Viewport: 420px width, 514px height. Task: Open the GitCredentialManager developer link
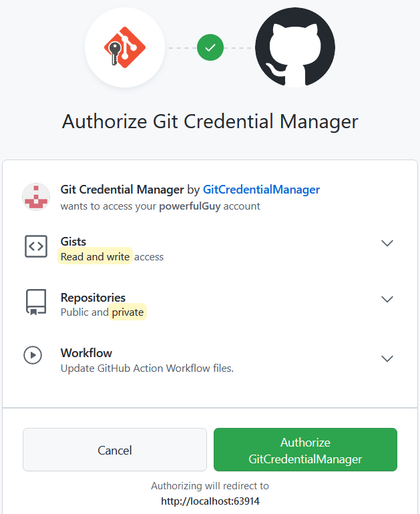coord(261,190)
